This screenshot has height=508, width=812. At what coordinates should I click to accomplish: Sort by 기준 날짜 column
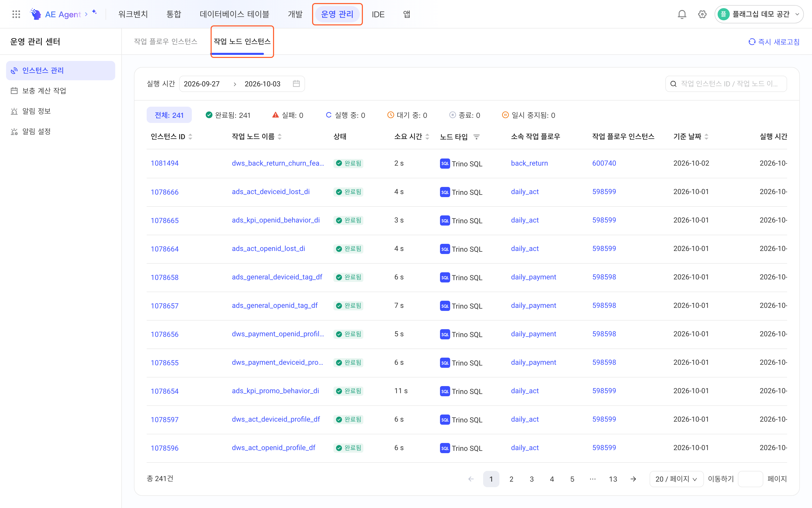point(707,137)
